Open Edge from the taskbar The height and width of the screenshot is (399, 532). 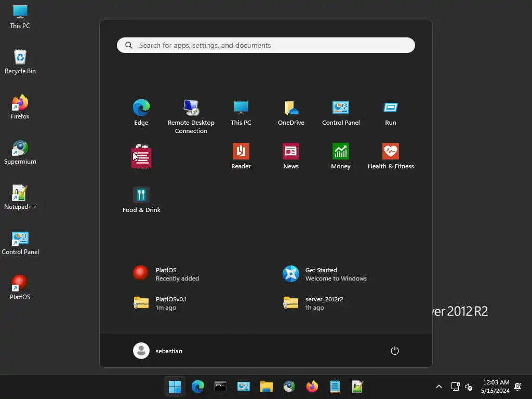point(198,387)
